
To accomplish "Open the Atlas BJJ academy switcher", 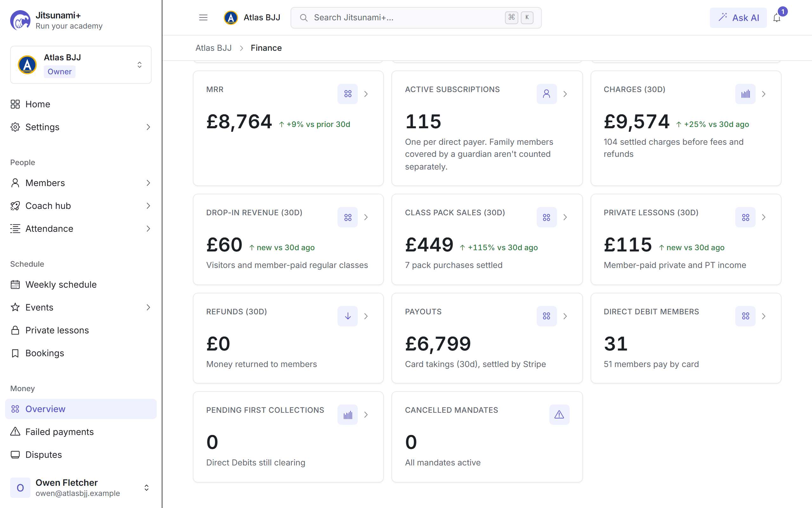I will pyautogui.click(x=81, y=64).
